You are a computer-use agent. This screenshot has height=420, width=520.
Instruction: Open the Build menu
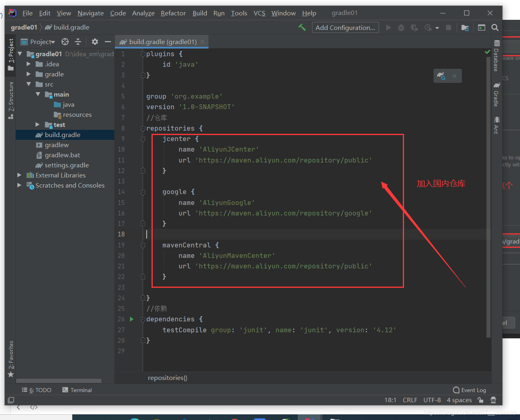(x=200, y=13)
